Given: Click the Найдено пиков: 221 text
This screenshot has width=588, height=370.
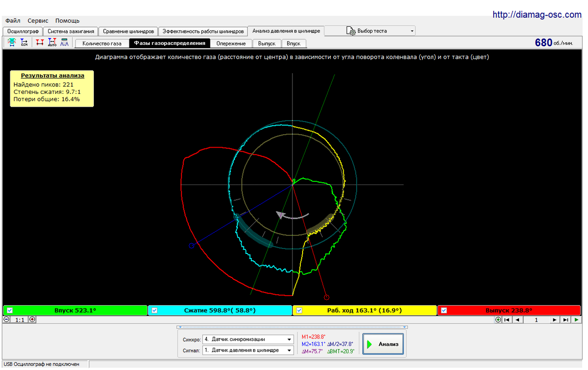Looking at the screenshot, I should (43, 85).
